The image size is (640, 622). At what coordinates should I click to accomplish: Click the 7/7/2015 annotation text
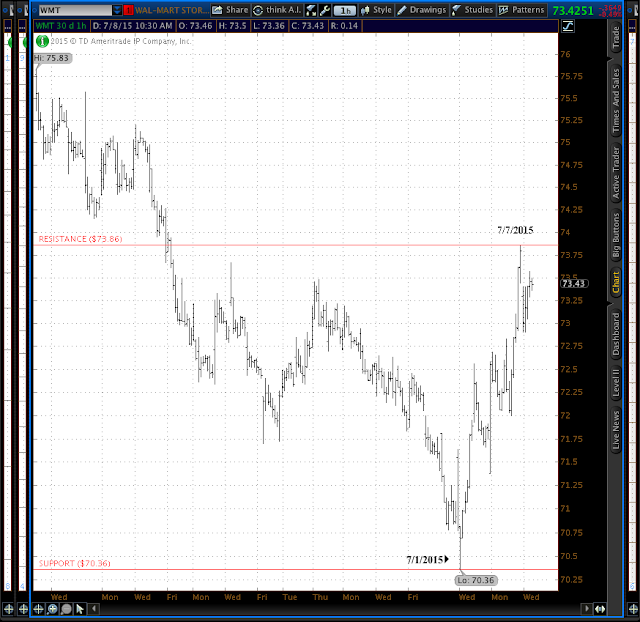(x=515, y=230)
